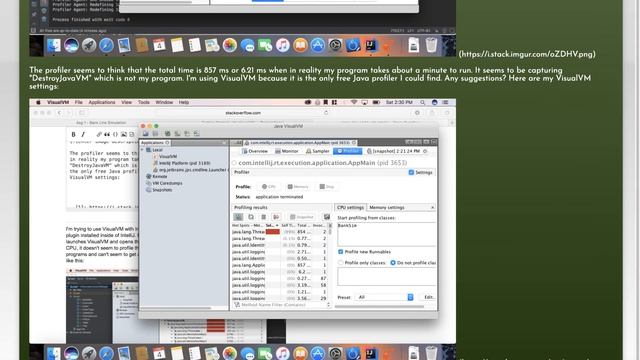Uncheck Profile new Runnables checkbox

tap(341, 252)
